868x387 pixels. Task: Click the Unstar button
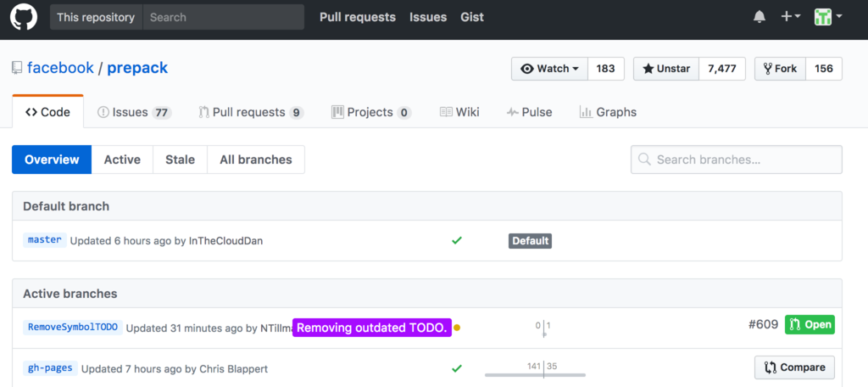click(x=666, y=69)
